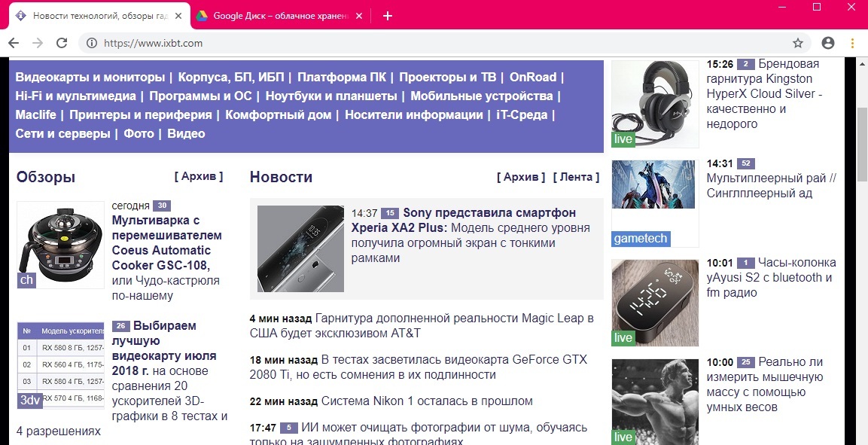Open Принтеры и периферия section
The width and height of the screenshot is (868, 445).
(141, 115)
